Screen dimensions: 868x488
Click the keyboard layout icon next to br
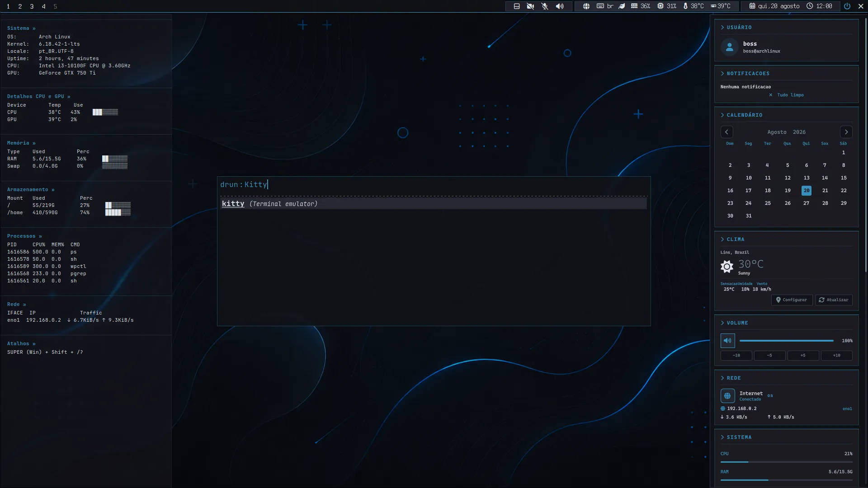[x=600, y=6]
